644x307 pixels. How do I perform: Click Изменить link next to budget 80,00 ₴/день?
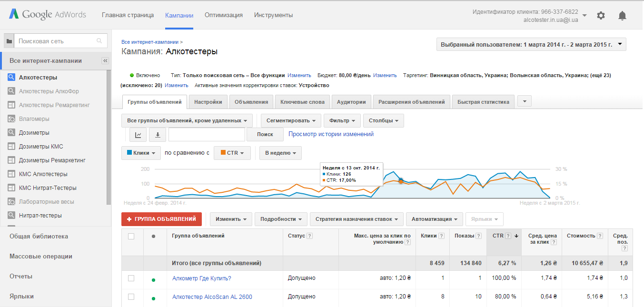click(385, 75)
